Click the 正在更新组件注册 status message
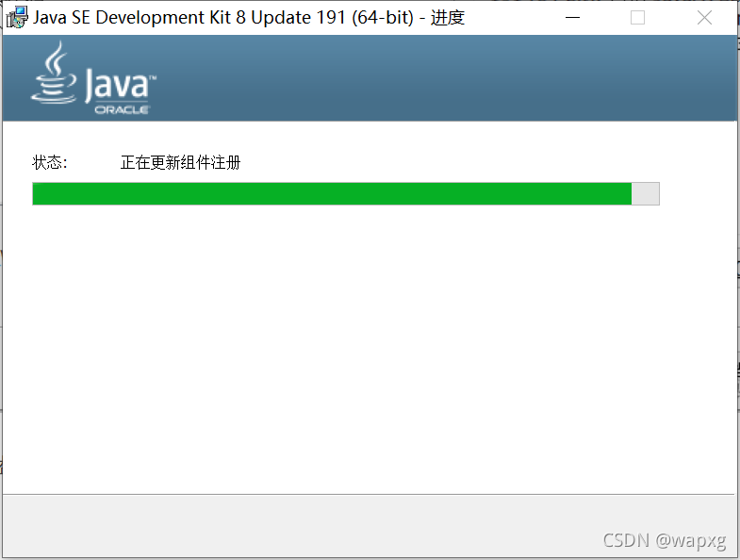740x560 pixels. point(181,162)
